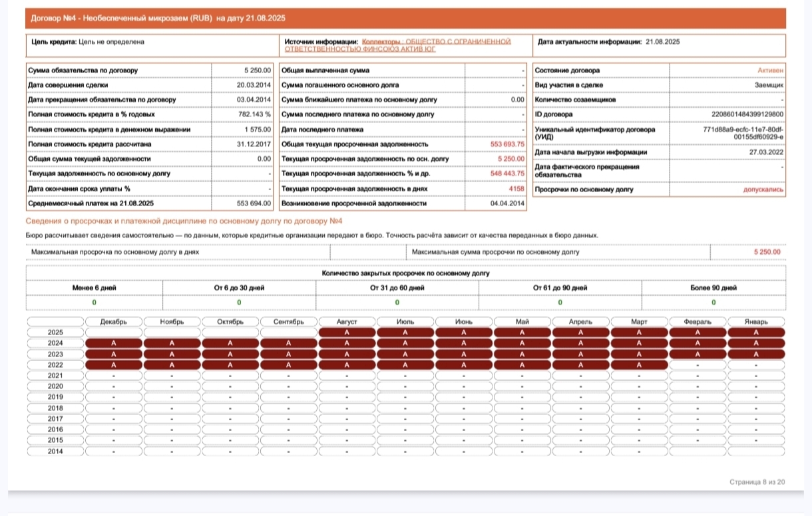
Task: Click the page indicator 'Страница 8 из 20'
Action: [757, 481]
